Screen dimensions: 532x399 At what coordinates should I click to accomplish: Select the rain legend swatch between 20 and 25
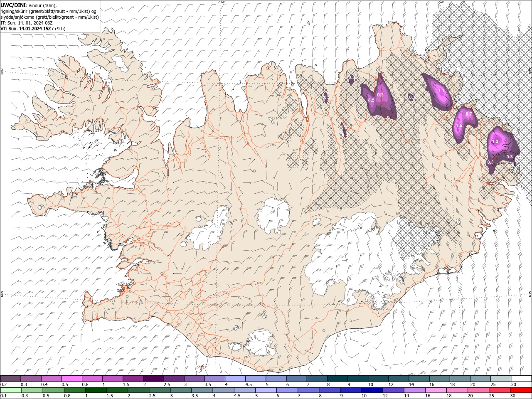point(478,390)
